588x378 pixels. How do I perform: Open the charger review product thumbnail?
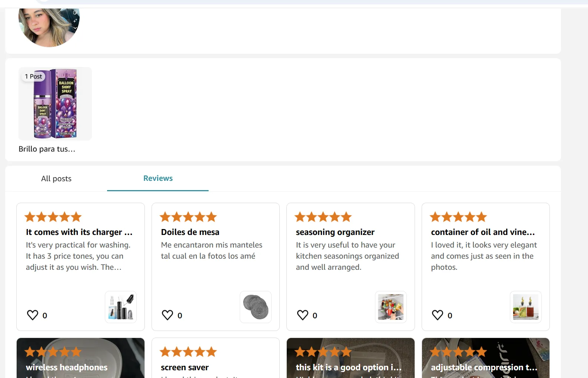pos(121,307)
